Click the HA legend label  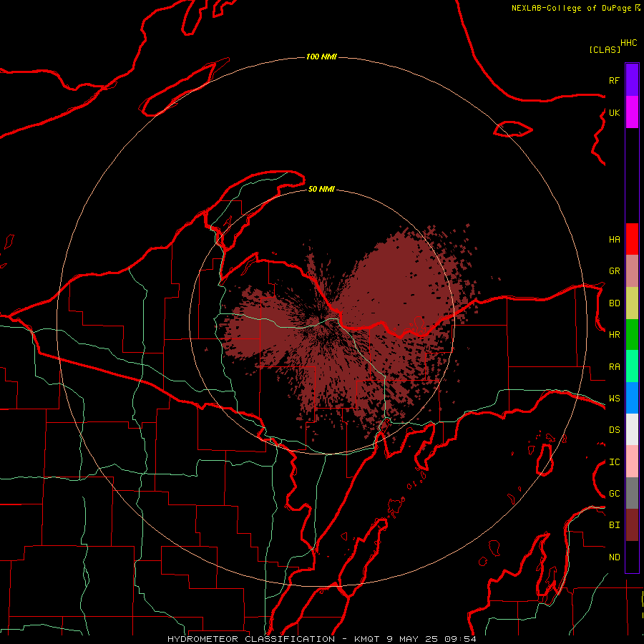(614, 239)
